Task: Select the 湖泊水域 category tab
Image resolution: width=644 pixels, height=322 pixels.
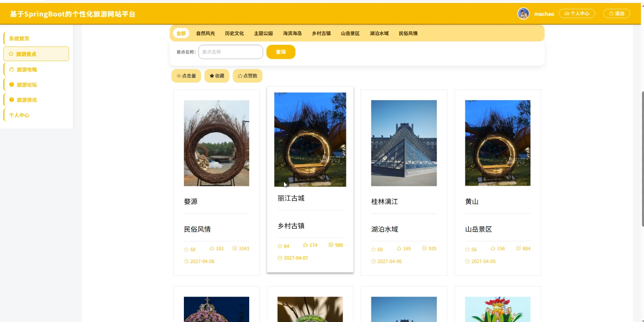Action: point(379,33)
